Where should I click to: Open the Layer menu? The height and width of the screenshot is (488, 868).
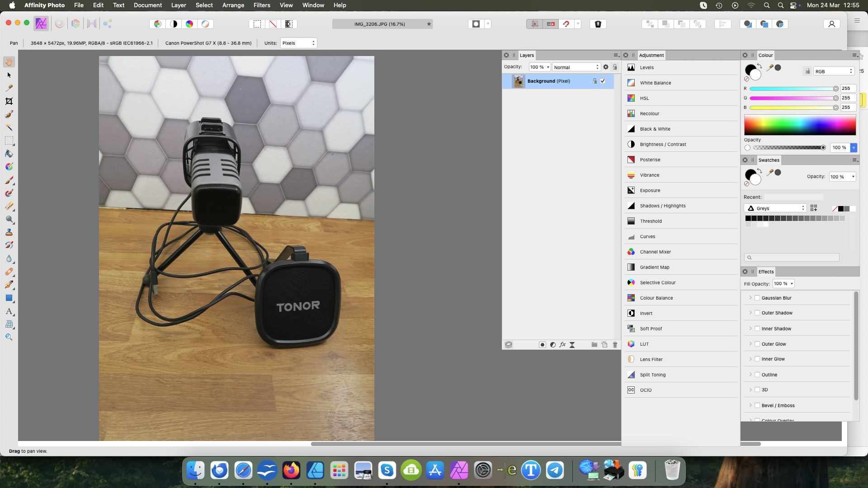179,5
